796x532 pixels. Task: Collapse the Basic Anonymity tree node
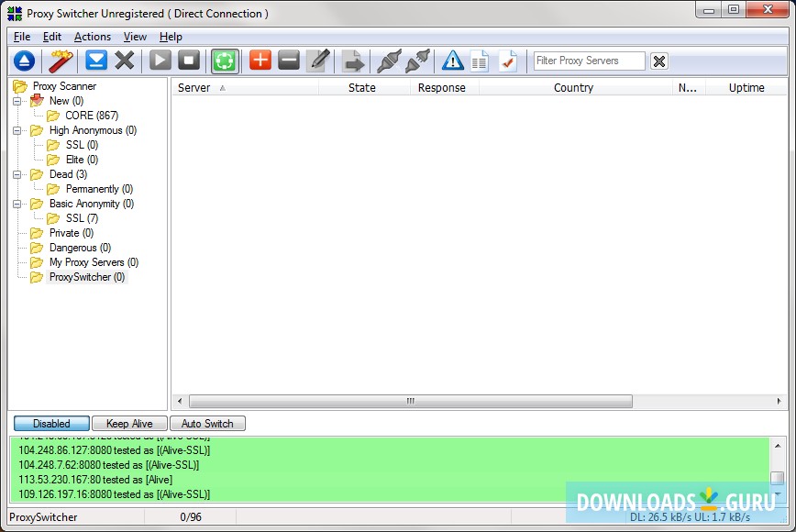click(17, 204)
